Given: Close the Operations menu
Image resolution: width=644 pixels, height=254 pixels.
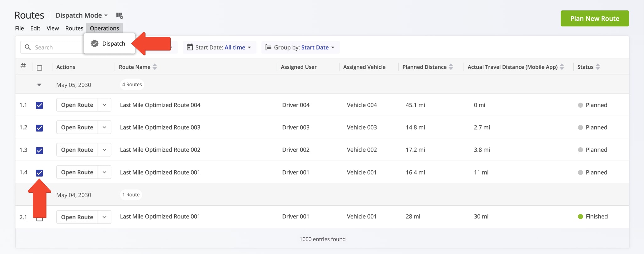Looking at the screenshot, I should 104,28.
